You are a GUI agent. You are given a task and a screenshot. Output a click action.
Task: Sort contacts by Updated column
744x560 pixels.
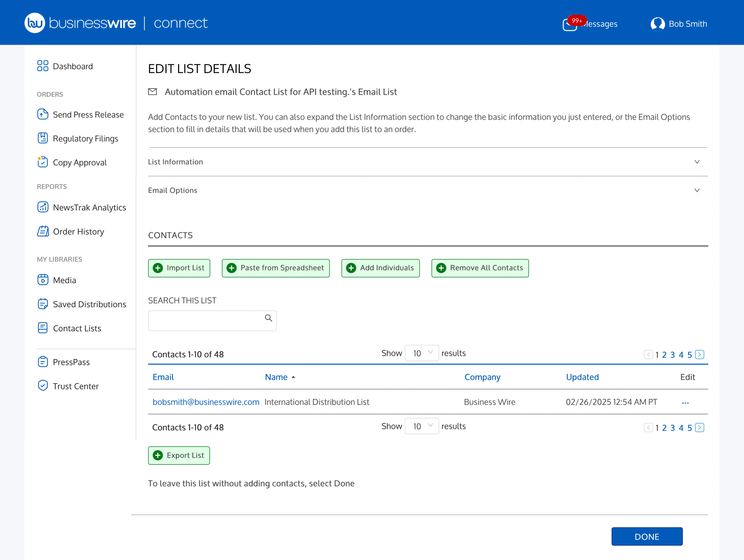click(x=582, y=377)
